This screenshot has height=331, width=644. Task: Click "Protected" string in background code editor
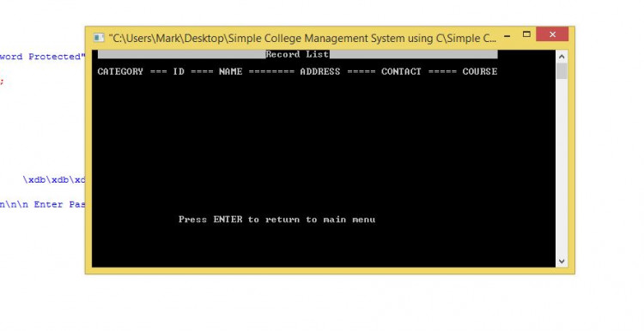56,57
